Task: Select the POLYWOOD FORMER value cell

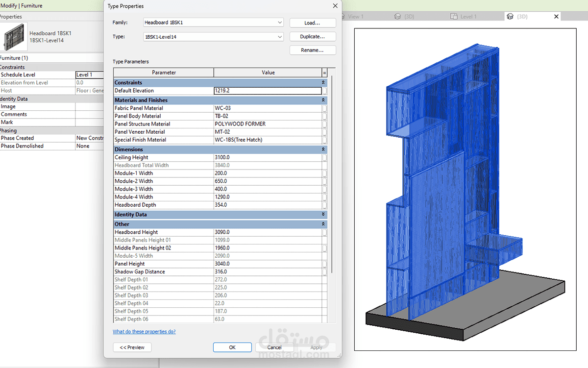Action: (x=268, y=124)
